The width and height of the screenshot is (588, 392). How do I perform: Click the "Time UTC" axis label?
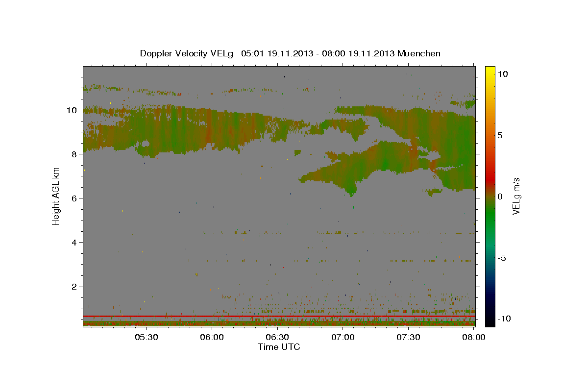(279, 347)
